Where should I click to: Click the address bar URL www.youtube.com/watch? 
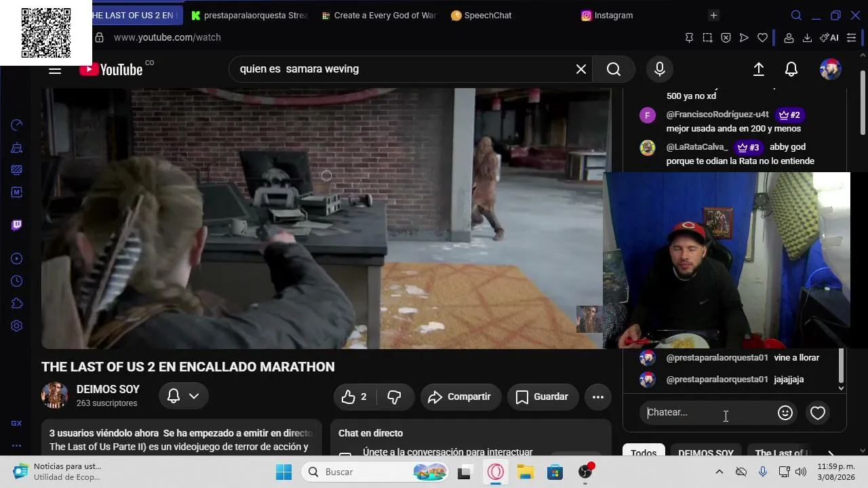(167, 38)
